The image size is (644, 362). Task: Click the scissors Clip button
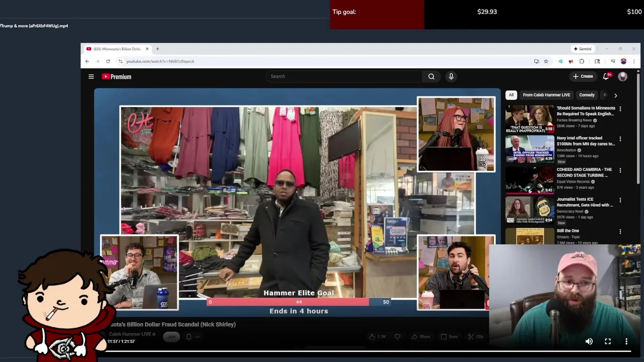click(x=475, y=337)
